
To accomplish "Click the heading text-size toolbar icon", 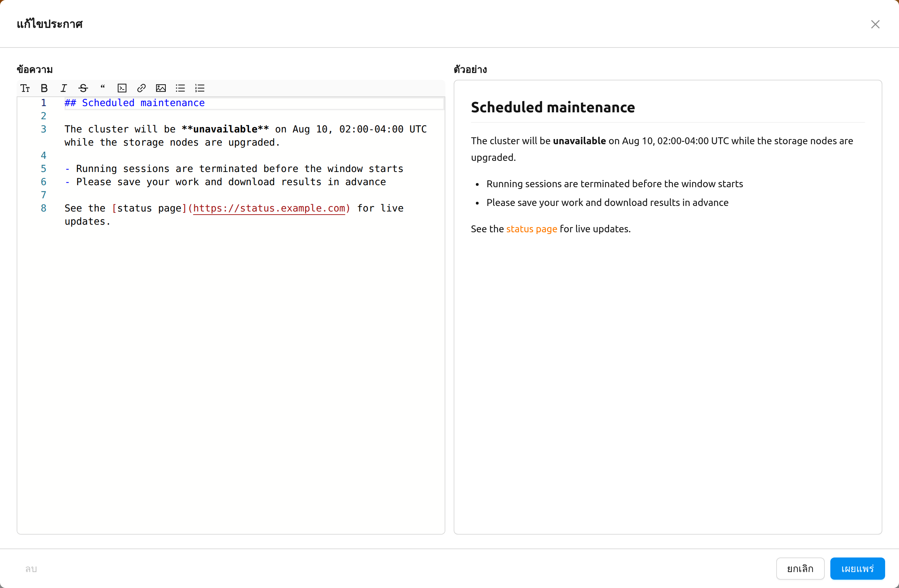I will [x=25, y=88].
